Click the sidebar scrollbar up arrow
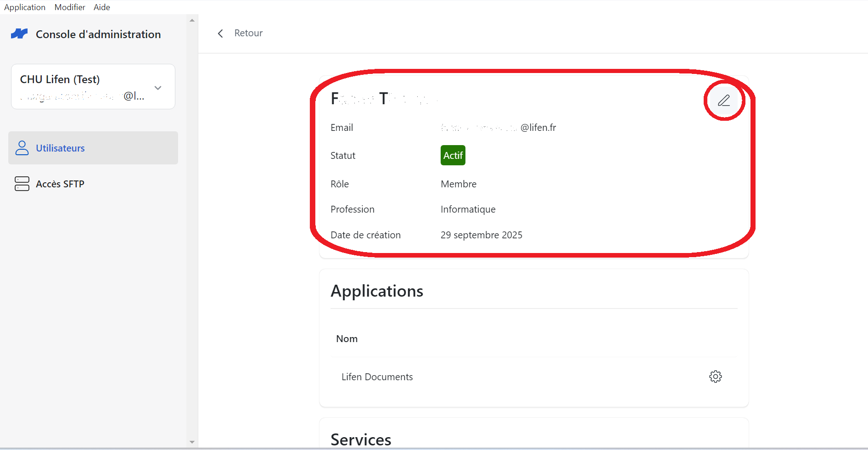Viewport: 868px width, 450px height. click(192, 20)
